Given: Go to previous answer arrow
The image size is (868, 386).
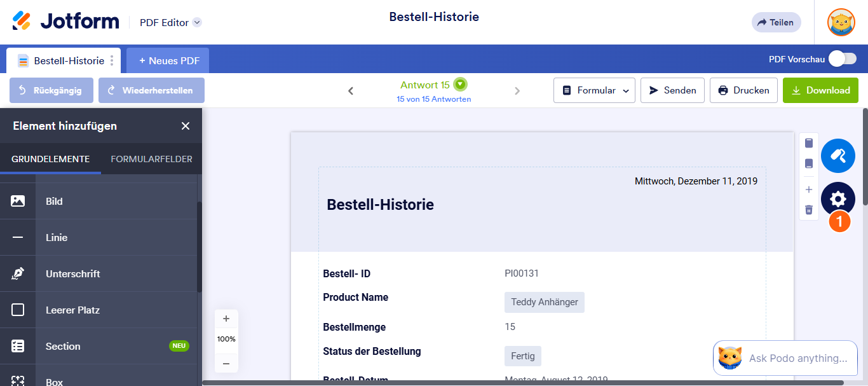Looking at the screenshot, I should pos(351,91).
